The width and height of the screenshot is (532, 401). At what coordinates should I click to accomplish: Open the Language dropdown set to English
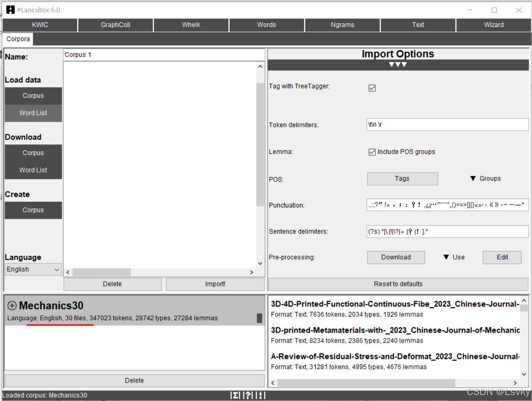click(x=33, y=270)
